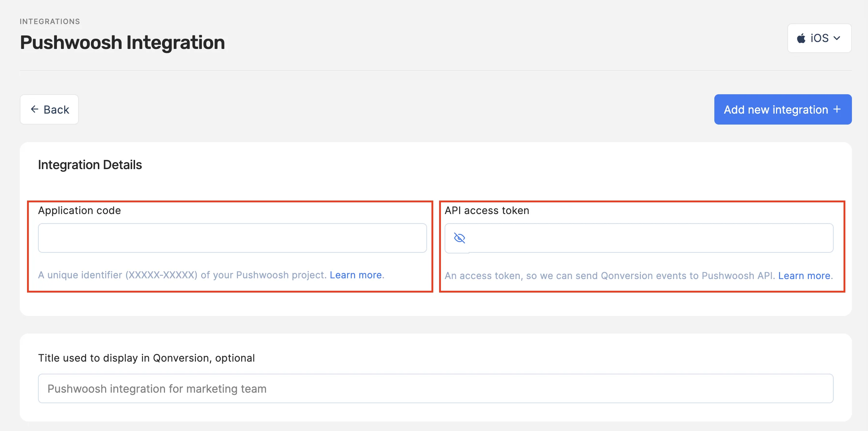
Task: Click Add new integration
Action: pyautogui.click(x=783, y=109)
